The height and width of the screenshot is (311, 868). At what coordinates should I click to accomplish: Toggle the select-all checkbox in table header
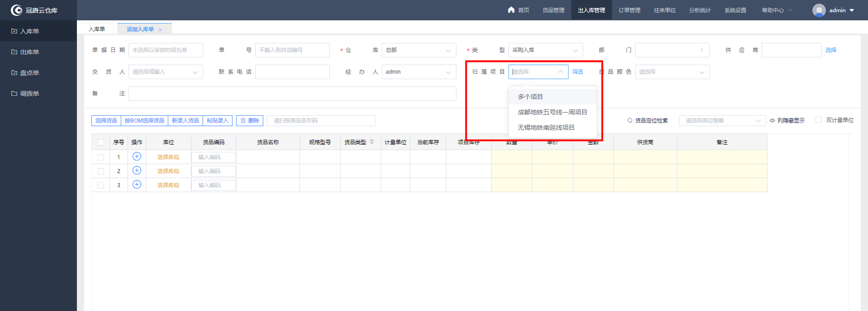pos(101,142)
